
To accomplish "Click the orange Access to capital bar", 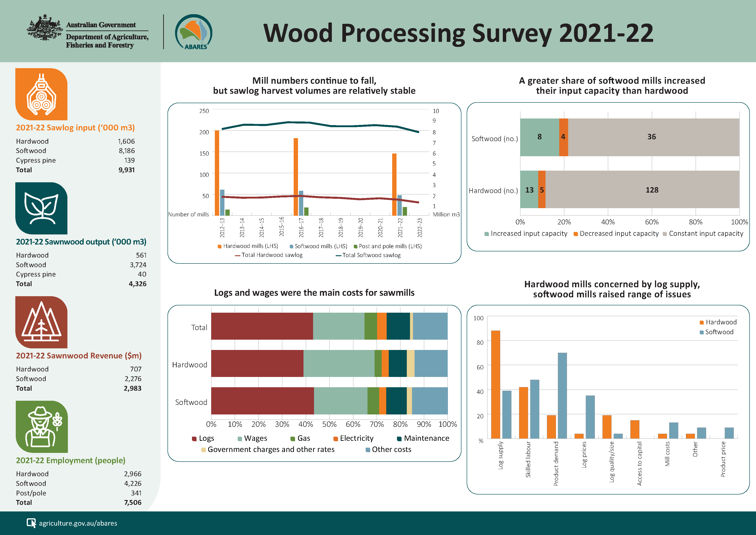I will (635, 430).
